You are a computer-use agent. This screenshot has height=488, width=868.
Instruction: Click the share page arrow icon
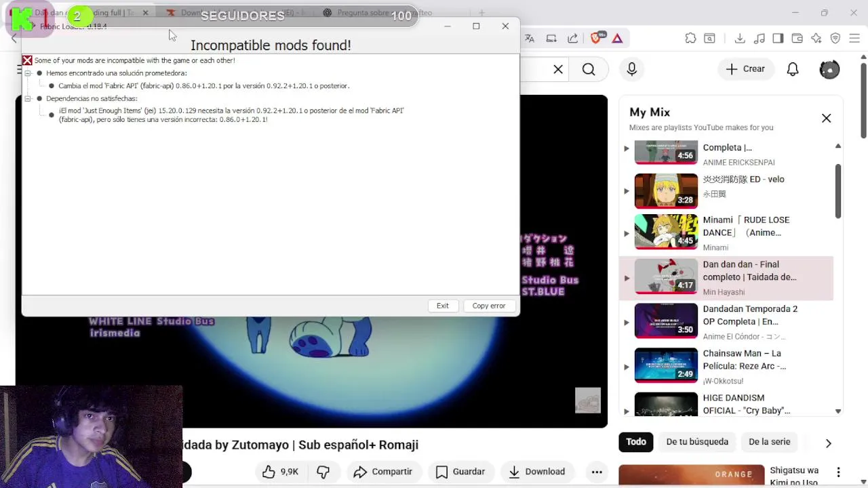coord(573,39)
